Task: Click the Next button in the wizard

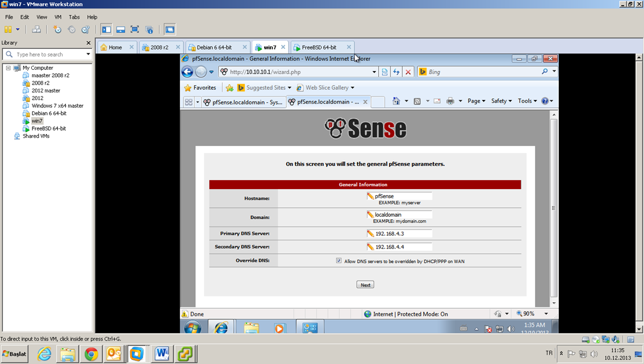Action: tap(365, 284)
